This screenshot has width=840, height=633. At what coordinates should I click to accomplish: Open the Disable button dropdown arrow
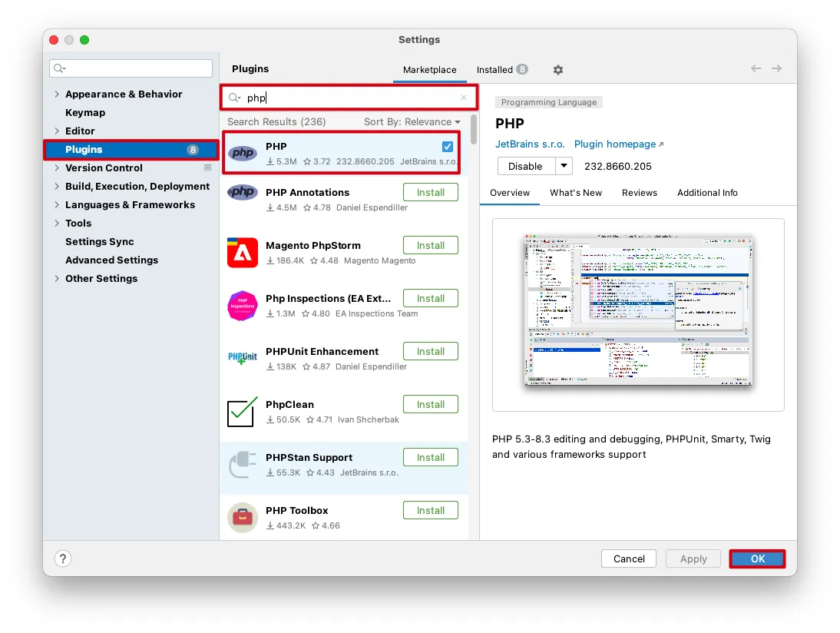point(564,166)
